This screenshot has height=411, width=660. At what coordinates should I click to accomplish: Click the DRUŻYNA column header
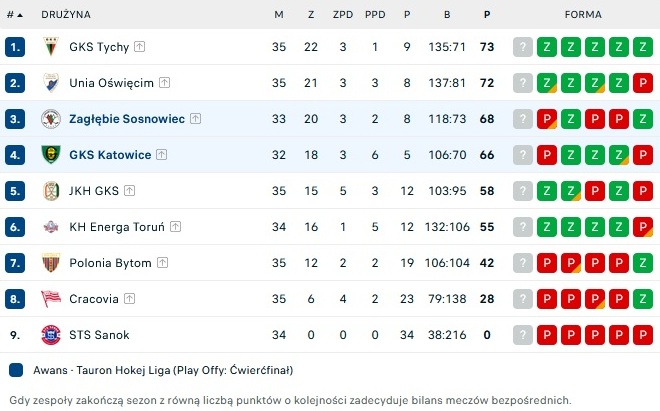pyautogui.click(x=66, y=15)
